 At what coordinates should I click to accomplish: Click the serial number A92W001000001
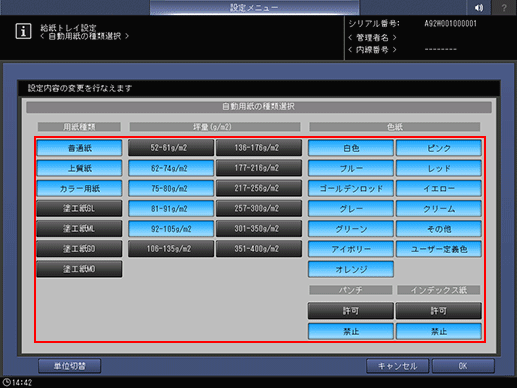450,24
